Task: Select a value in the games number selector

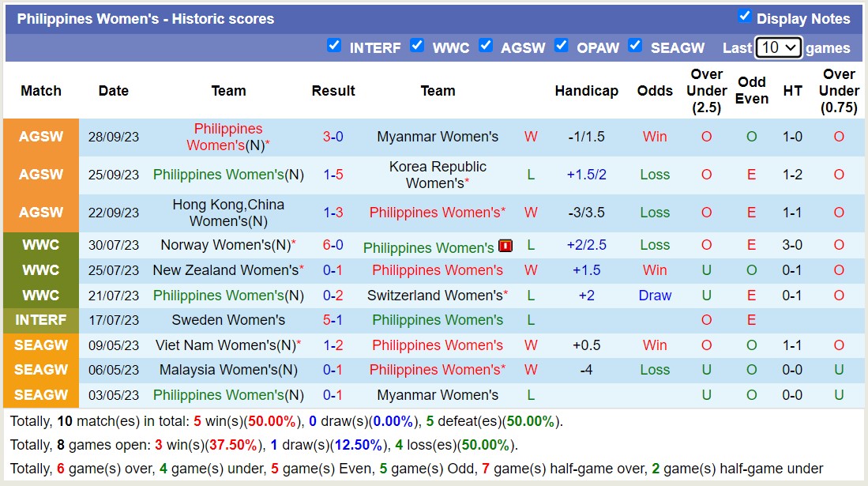Action: (779, 47)
